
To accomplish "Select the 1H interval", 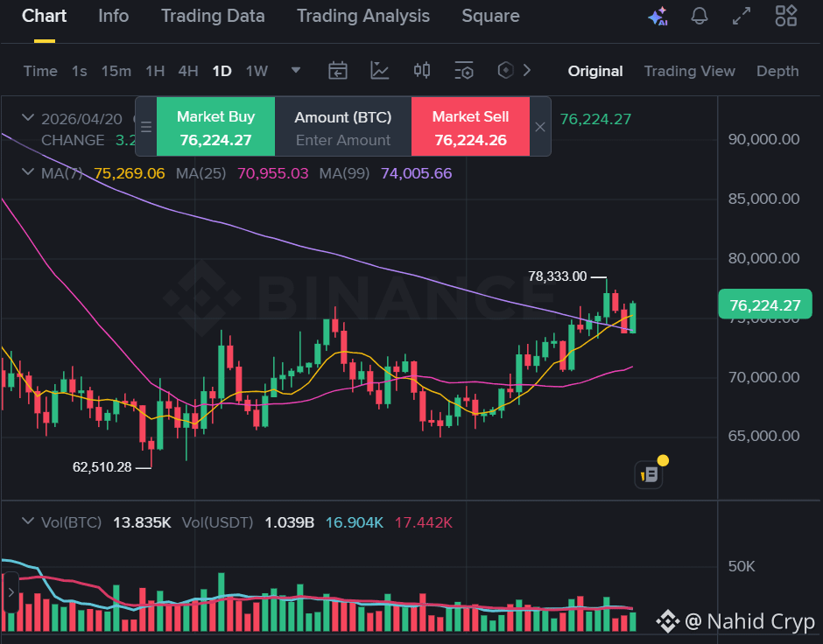I will point(155,71).
